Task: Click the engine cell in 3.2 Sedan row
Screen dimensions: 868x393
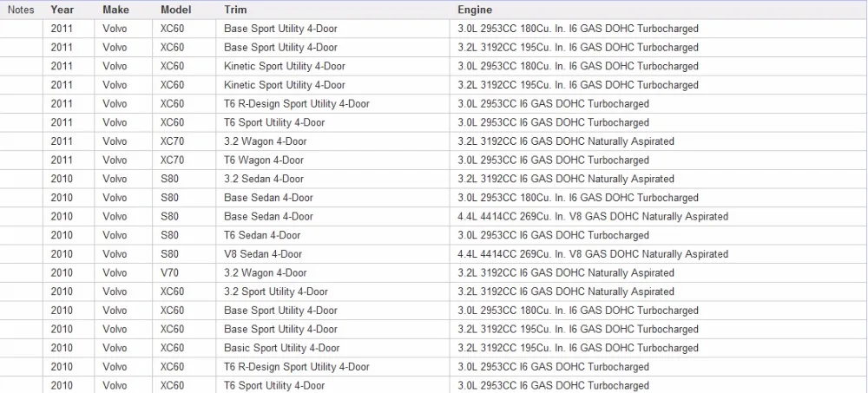Action: (x=659, y=179)
